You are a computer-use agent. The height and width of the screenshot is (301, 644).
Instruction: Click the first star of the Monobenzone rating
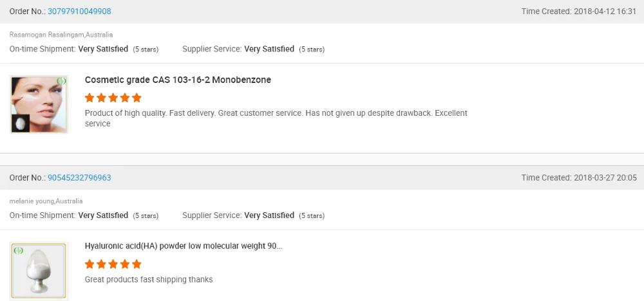pos(90,98)
